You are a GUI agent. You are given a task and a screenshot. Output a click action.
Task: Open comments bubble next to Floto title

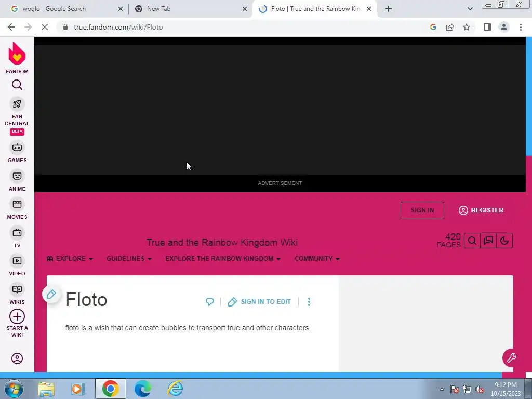(210, 302)
